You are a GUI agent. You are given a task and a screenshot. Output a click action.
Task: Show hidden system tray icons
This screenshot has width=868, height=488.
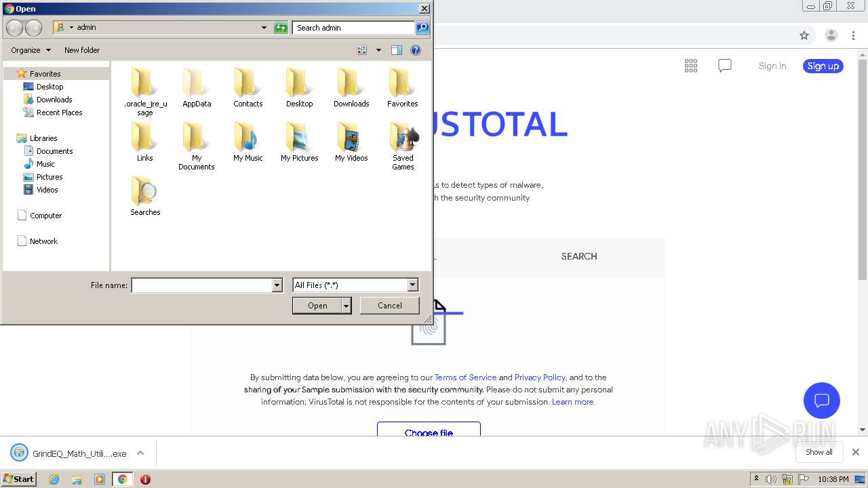pyautogui.click(x=756, y=479)
